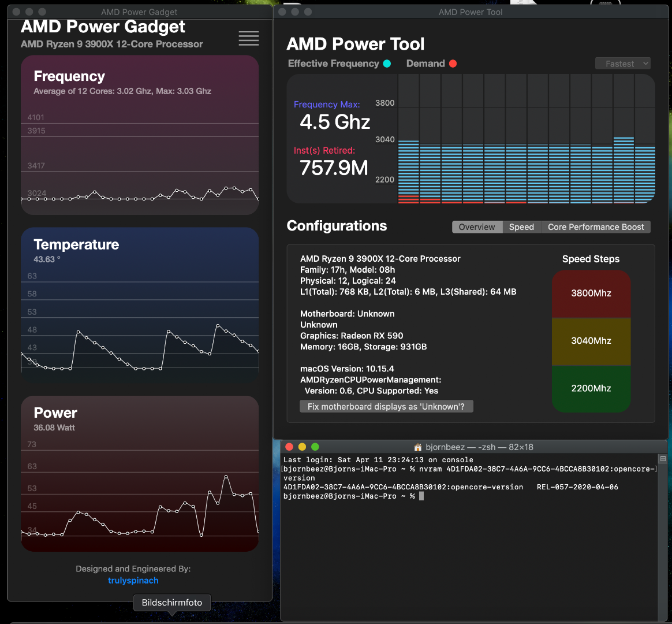
Task: Click the 'Designed and Engineered By:' text
Action: 133,569
